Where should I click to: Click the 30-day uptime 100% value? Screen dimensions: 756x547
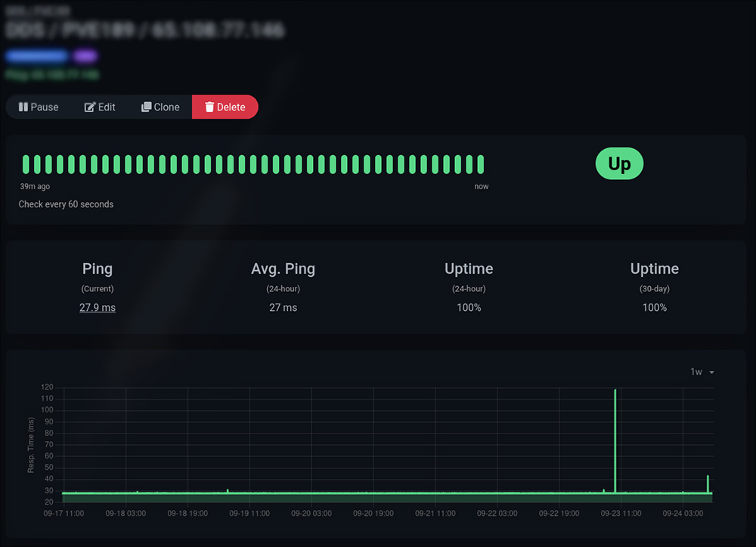pos(655,307)
